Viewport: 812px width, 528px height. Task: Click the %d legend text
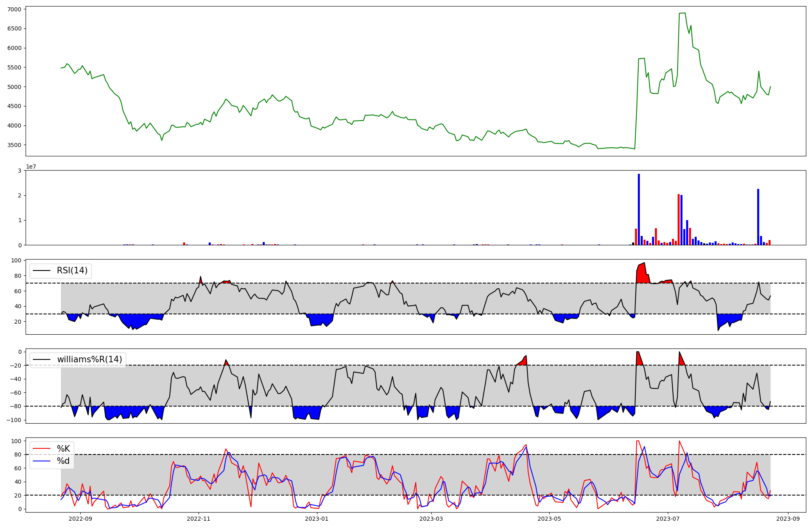click(x=63, y=461)
